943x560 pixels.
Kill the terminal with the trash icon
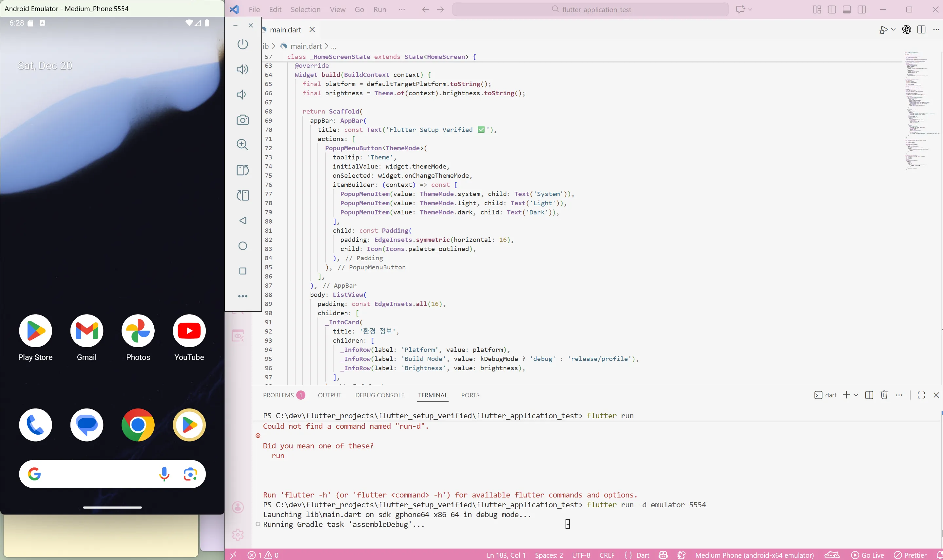[884, 395]
